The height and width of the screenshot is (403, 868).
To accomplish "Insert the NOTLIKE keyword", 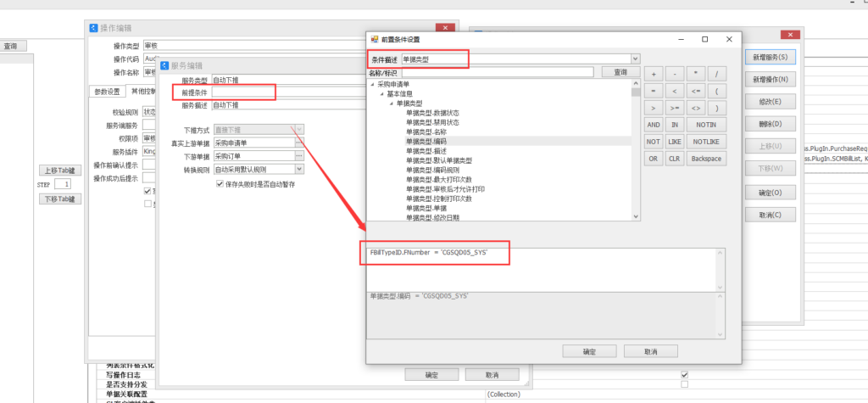I will [706, 142].
